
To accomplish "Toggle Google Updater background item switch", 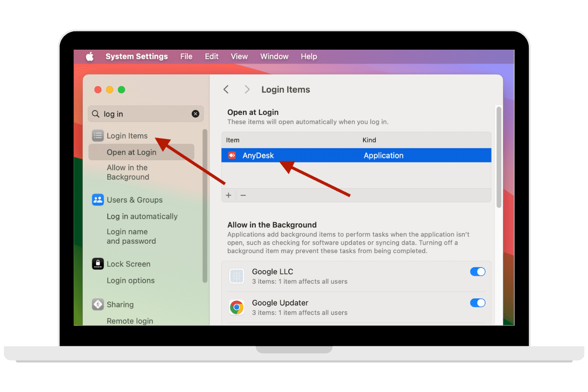I will 478,303.
